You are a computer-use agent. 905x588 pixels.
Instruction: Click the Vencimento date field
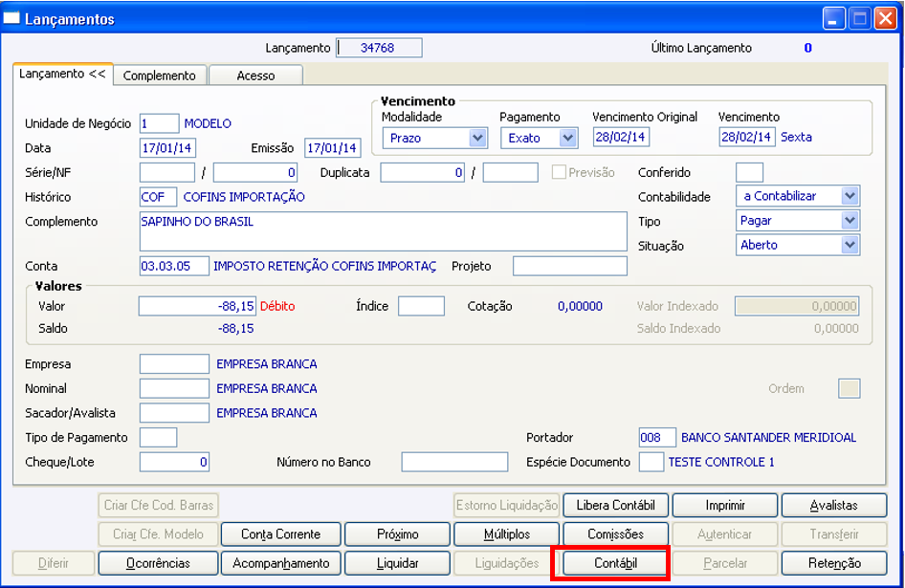pyautogui.click(x=747, y=138)
